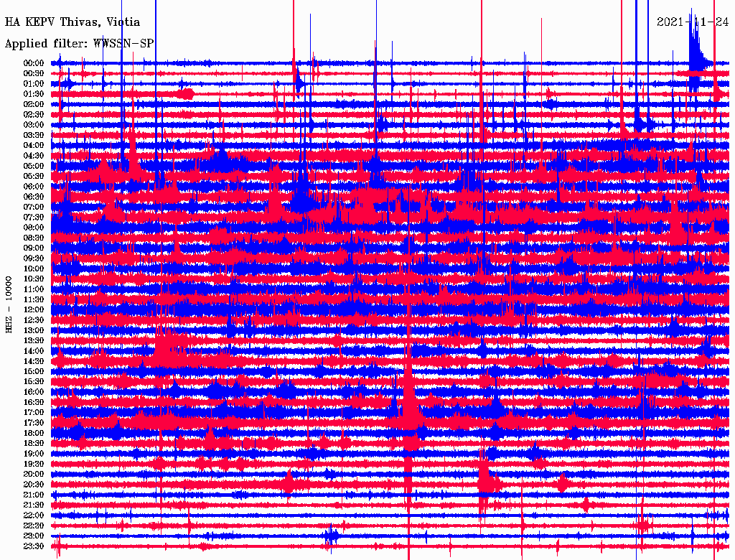This screenshot has width=735, height=560.
Task: Click the date label 2021-11-24
Action: point(693,22)
